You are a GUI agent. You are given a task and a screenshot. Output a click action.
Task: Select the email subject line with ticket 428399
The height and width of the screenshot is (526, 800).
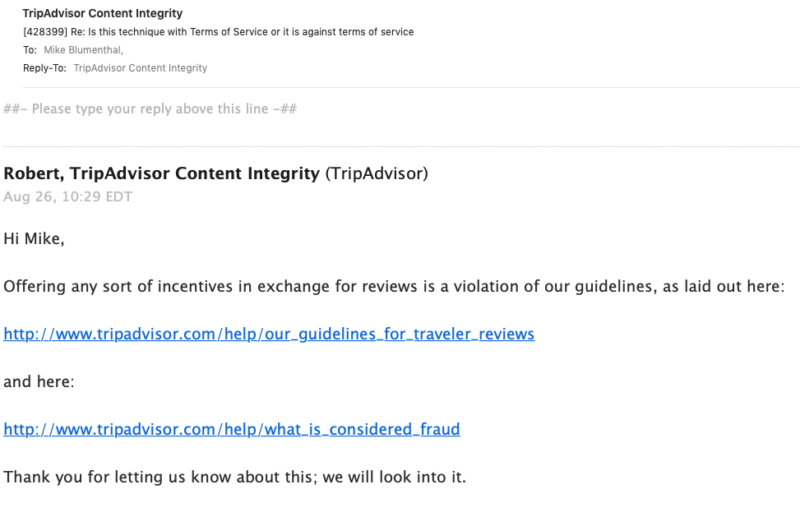[218, 32]
